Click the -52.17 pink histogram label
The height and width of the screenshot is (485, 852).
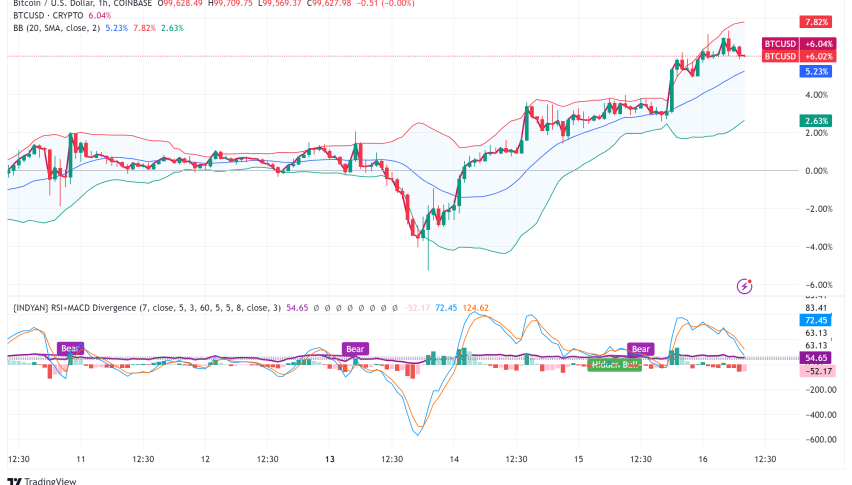tap(818, 371)
